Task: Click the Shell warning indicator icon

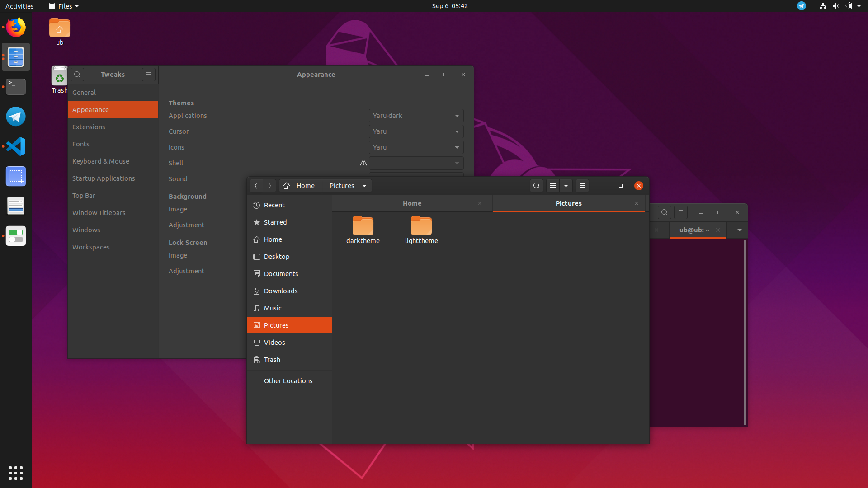Action: (x=363, y=163)
